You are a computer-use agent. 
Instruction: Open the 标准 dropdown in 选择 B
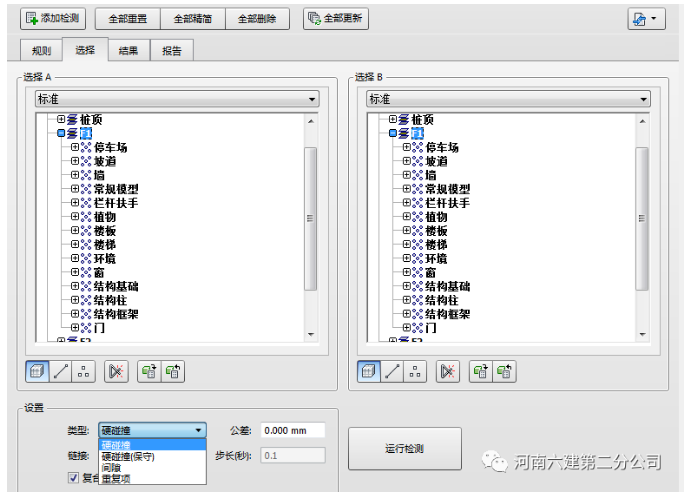tap(508, 99)
